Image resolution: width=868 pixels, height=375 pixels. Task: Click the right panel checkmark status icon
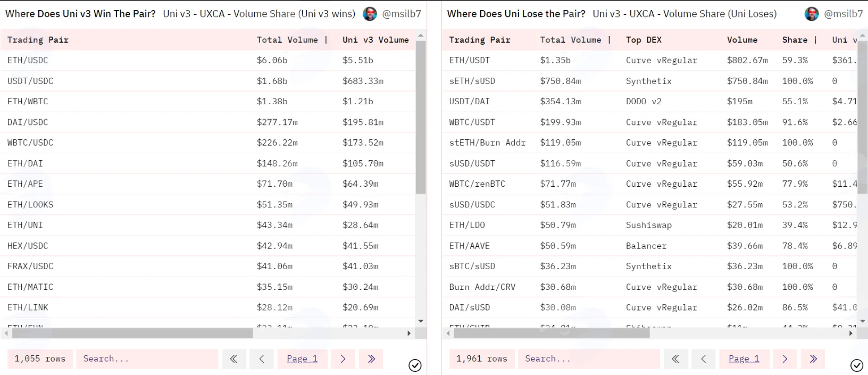pos(857,365)
